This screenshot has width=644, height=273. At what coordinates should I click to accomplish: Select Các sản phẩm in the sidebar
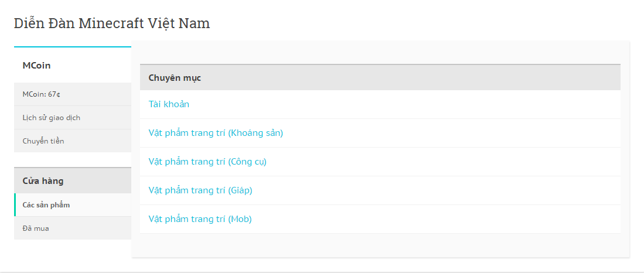46,205
